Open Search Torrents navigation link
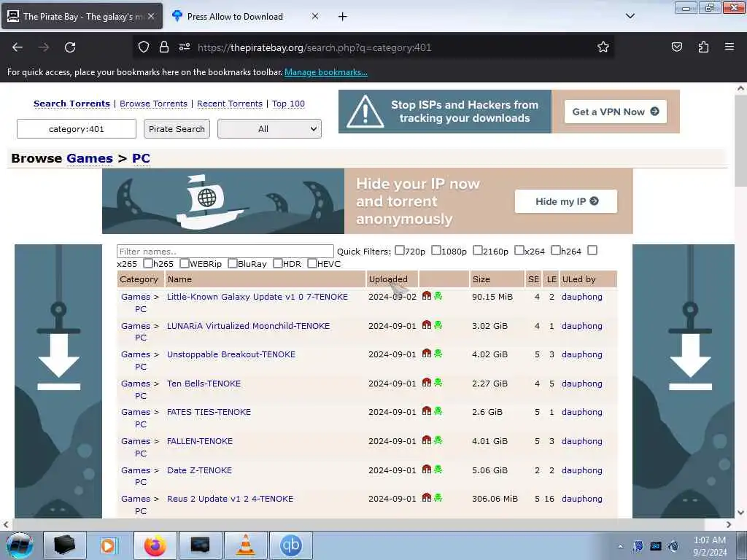The width and height of the screenshot is (747, 560). (x=71, y=104)
